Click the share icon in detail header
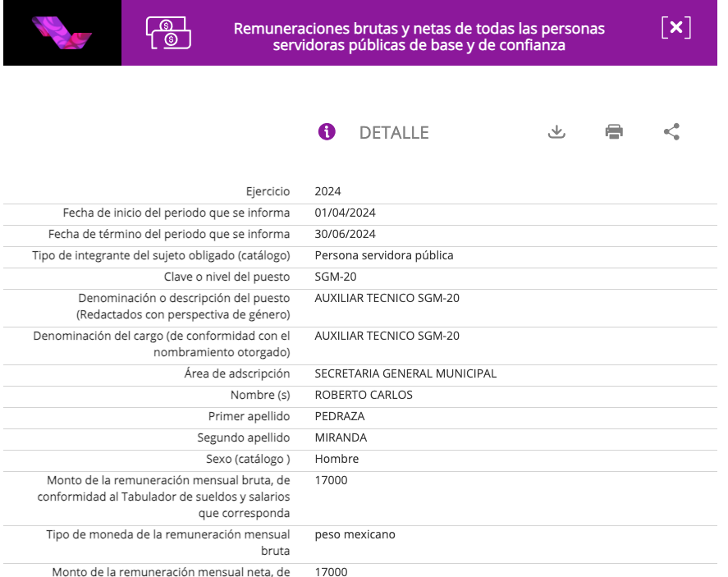The height and width of the screenshot is (577, 728). (671, 132)
